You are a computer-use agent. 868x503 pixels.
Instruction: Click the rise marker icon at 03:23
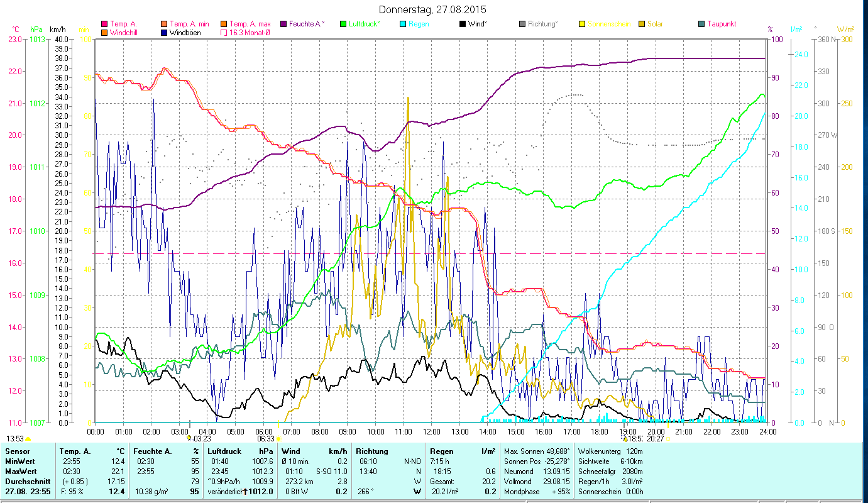tap(189, 437)
